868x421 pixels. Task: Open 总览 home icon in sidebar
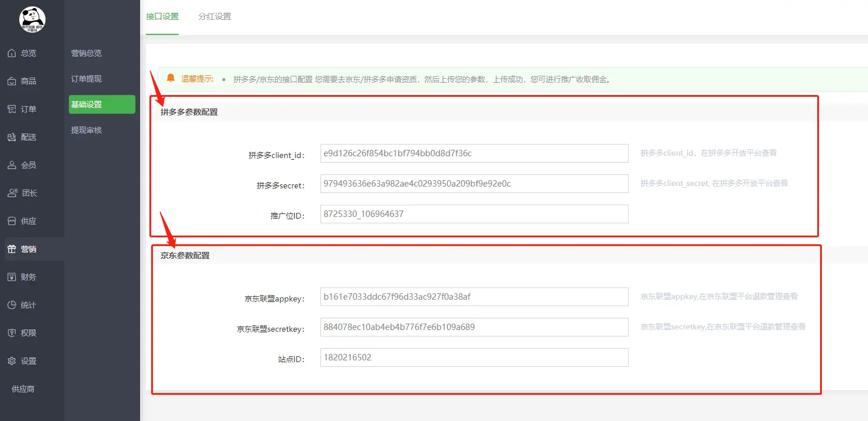[x=12, y=53]
